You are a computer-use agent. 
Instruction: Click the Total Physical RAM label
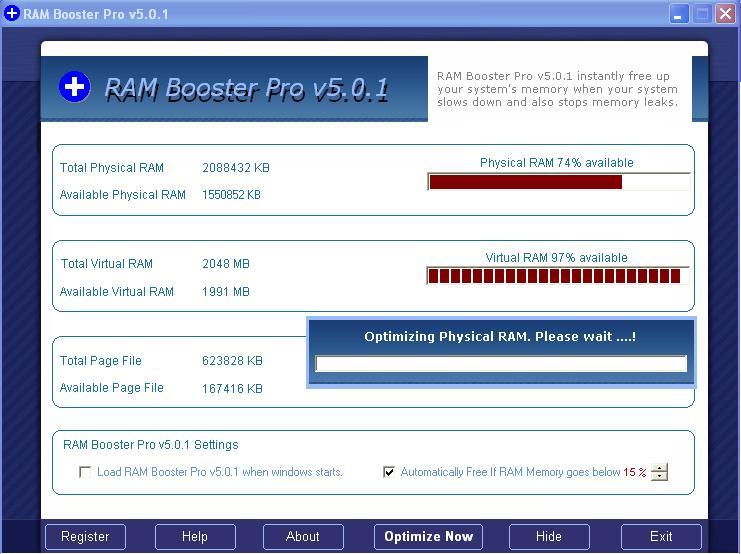[112, 168]
